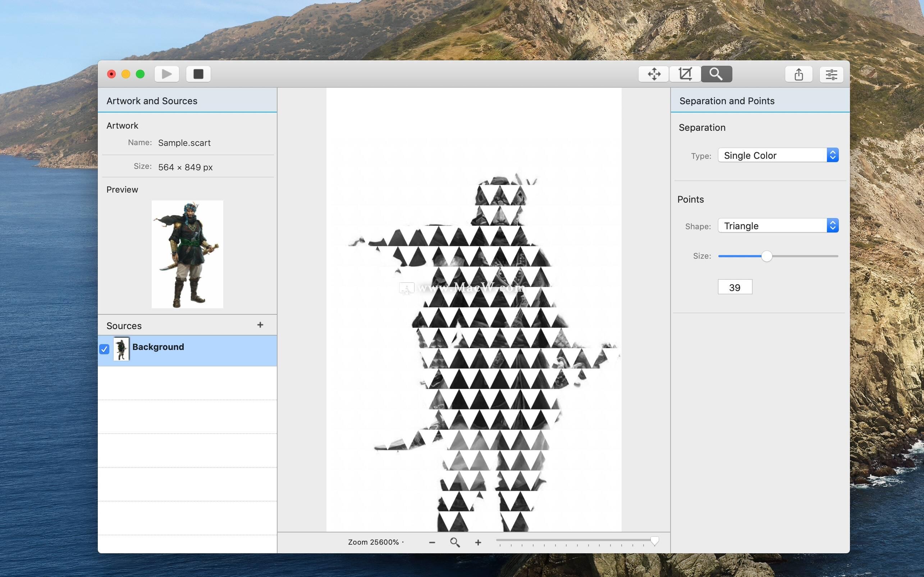Select the Crop tool in the toolbar
Screen dimensions: 924x577
pyautogui.click(x=685, y=74)
